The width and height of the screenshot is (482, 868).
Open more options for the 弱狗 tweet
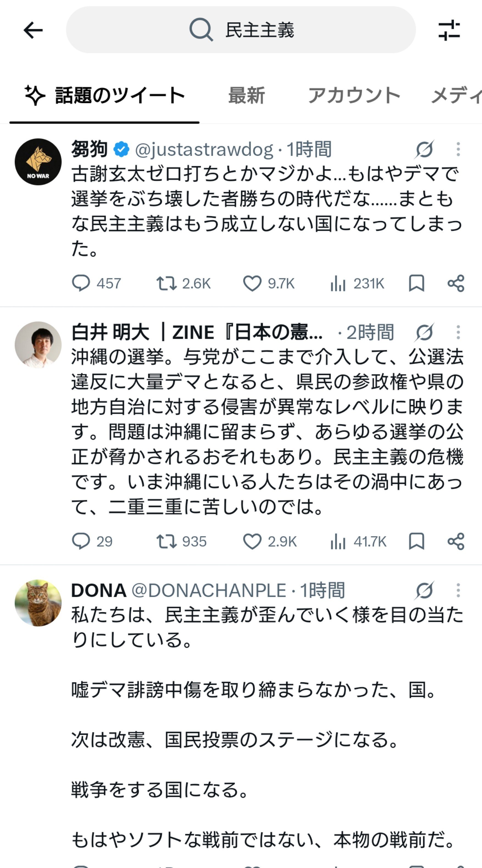(x=458, y=149)
